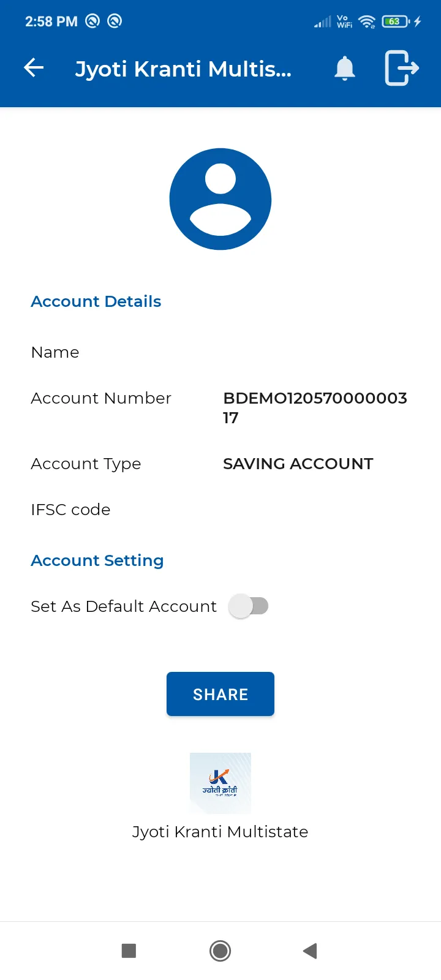Select the Account Setting heading

(x=97, y=560)
